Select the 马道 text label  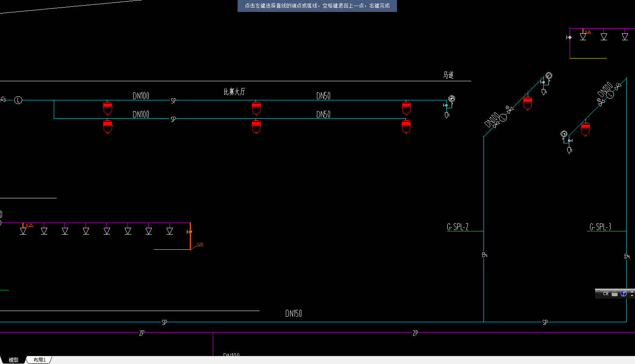tap(448, 75)
